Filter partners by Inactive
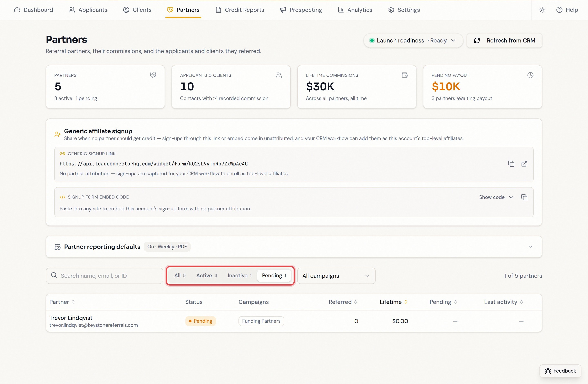Viewport: 588px width, 384px height. [240, 276]
